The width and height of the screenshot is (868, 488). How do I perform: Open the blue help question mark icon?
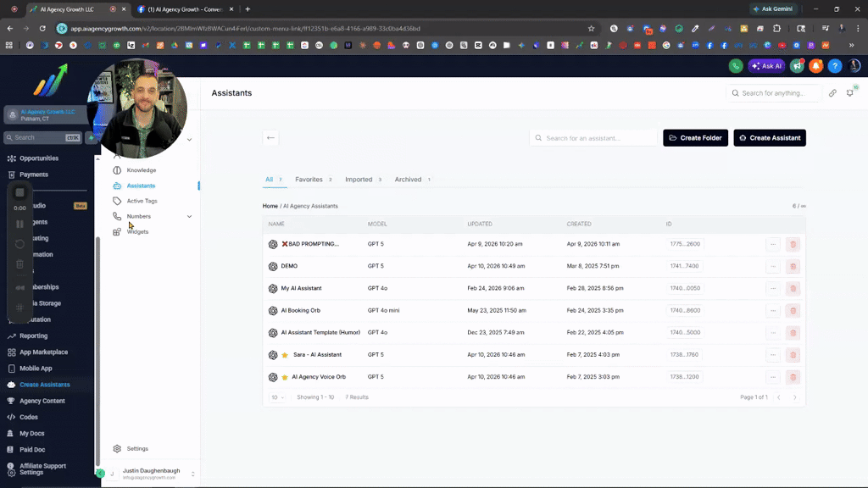tap(835, 66)
